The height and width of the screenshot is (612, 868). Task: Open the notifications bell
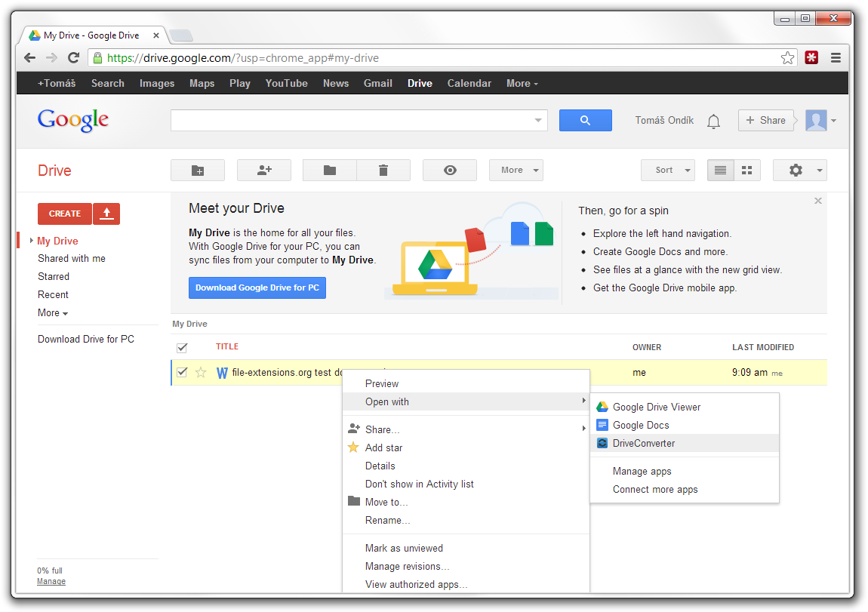tap(713, 121)
